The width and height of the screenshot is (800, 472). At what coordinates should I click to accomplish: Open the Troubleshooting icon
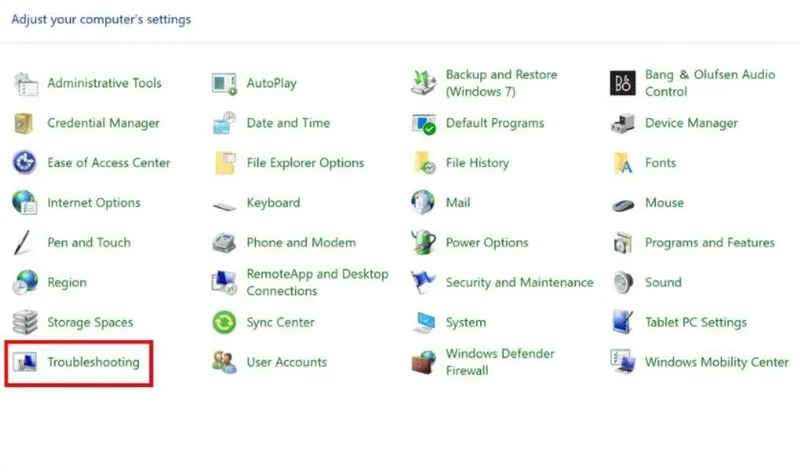click(x=25, y=362)
